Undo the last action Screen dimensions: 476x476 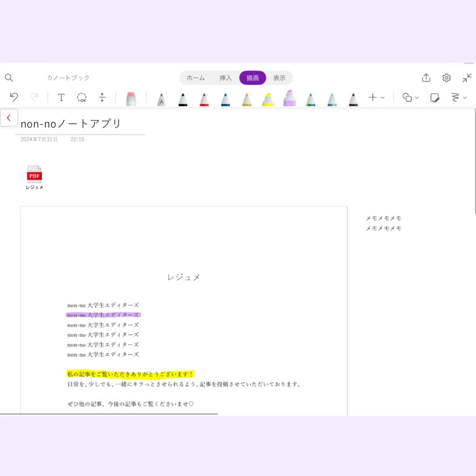[x=14, y=97]
